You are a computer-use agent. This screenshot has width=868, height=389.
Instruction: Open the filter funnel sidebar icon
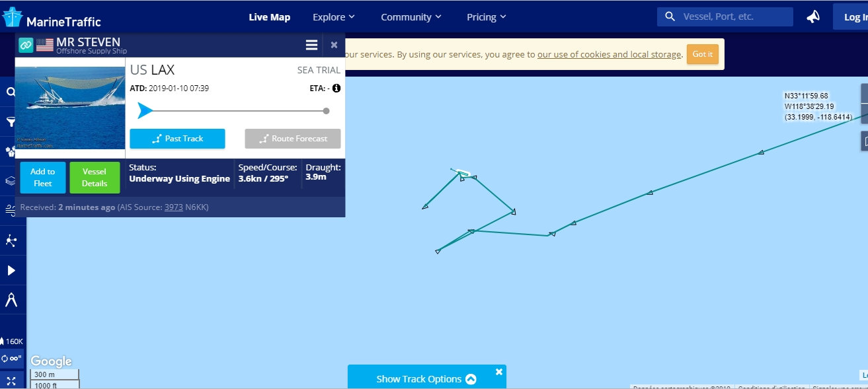(x=11, y=122)
